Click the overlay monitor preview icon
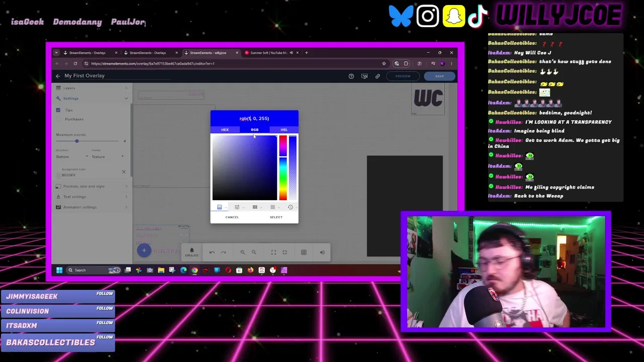This screenshot has width=644, height=362. (364, 76)
